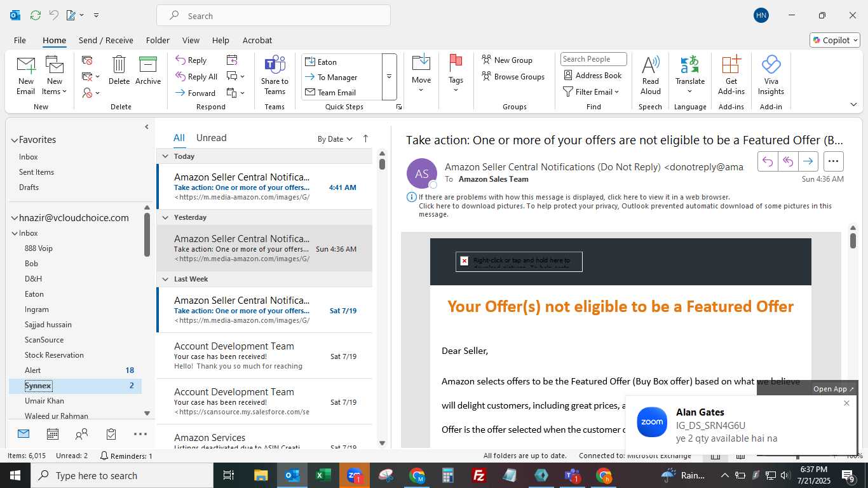This screenshot has height=488, width=868.
Task: Open Get Add-ins
Action: click(x=731, y=76)
